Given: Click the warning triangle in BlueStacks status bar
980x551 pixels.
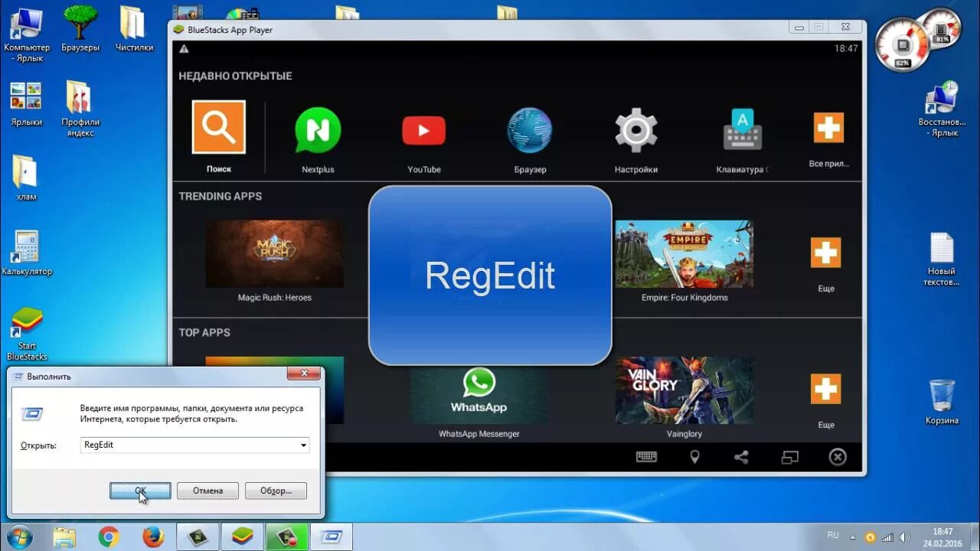Looking at the screenshot, I should tap(184, 49).
